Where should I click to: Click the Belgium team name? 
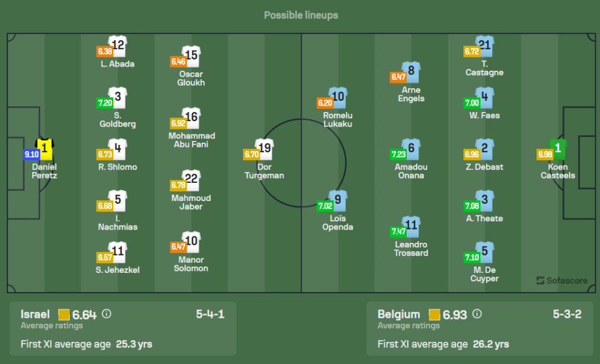pyautogui.click(x=399, y=314)
